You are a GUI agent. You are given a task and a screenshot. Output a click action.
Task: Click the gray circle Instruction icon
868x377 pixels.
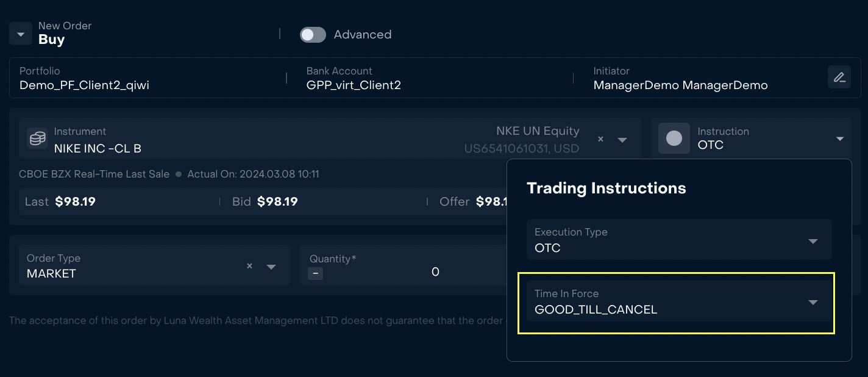pos(674,138)
